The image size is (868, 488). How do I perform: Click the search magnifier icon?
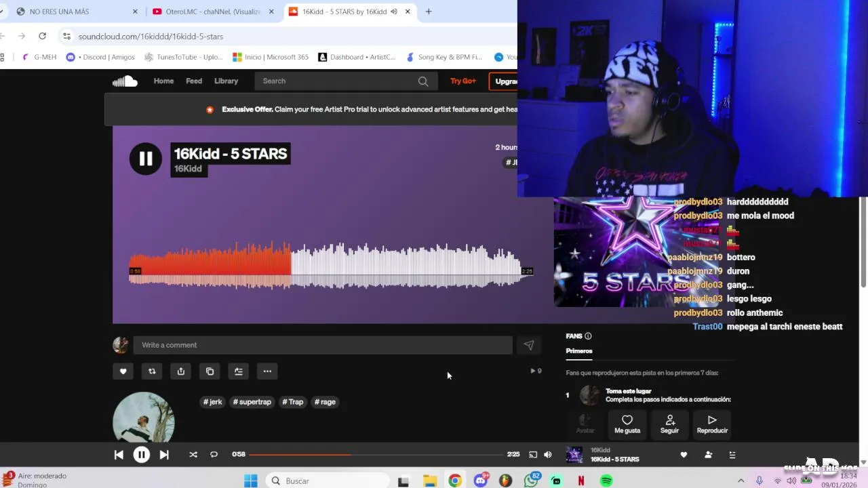point(423,81)
